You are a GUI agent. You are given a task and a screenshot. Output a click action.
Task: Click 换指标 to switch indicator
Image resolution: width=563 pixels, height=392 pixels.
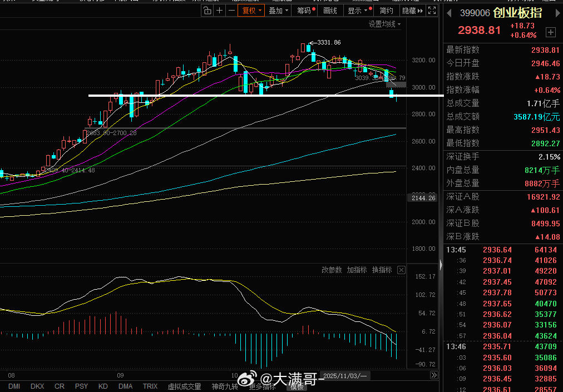point(382,270)
